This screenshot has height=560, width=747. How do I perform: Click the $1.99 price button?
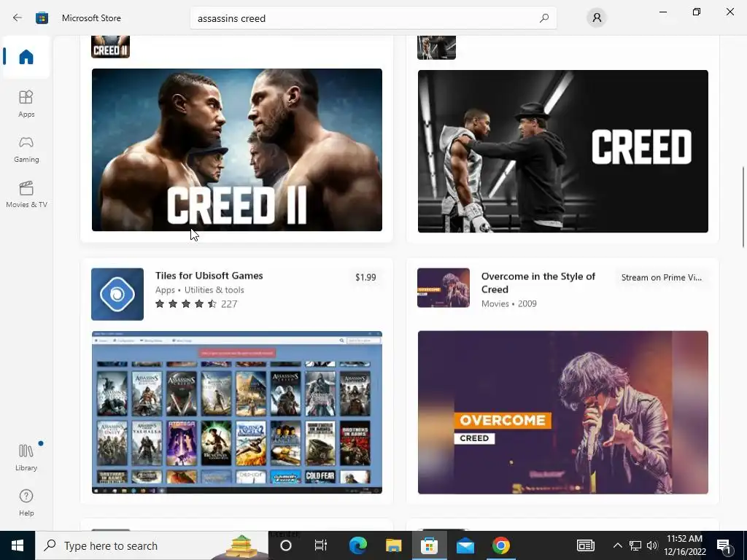(x=365, y=277)
